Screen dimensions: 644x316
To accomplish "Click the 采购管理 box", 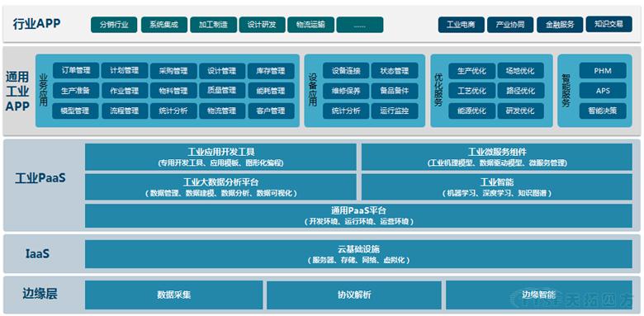I will pos(173,71).
